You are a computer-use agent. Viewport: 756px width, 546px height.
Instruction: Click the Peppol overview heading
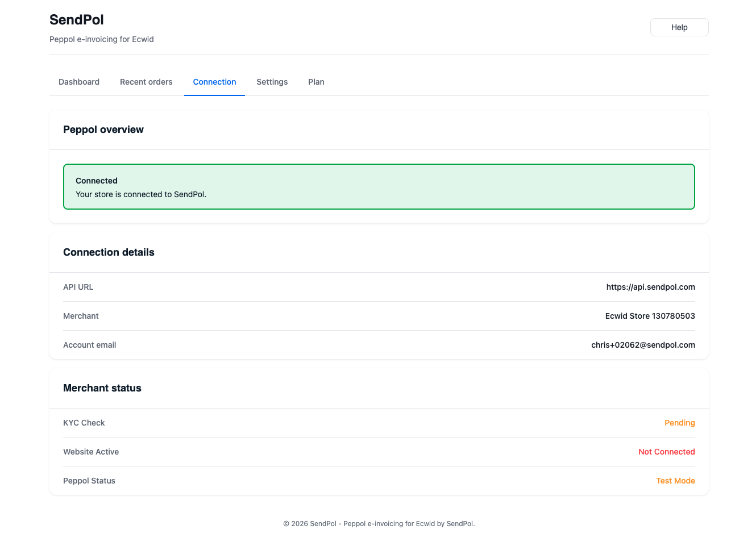click(x=103, y=130)
